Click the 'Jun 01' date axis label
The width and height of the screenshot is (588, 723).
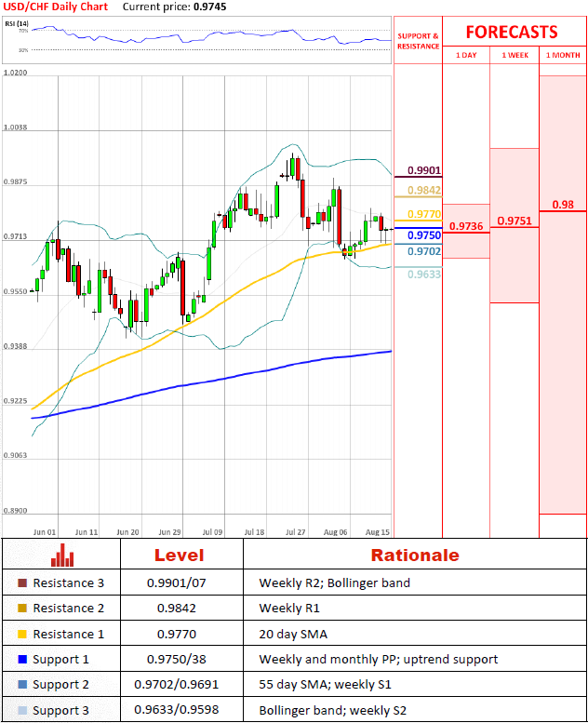point(45,532)
